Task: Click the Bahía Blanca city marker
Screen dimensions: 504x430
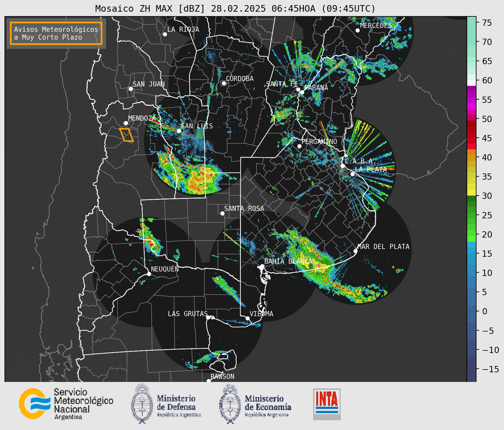Action: pos(262,266)
